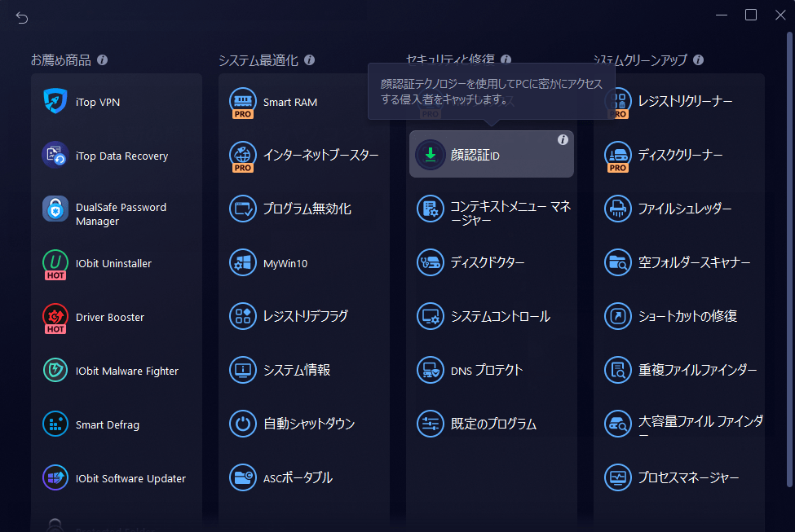This screenshot has height=532, width=795.
Task: Click the 'ASCポータブル' text
Action: 298,477
